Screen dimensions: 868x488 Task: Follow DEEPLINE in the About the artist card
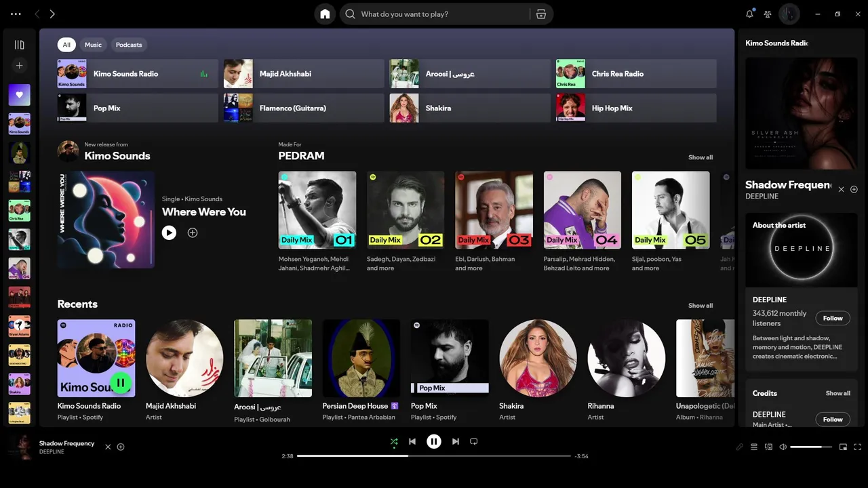[x=833, y=318]
